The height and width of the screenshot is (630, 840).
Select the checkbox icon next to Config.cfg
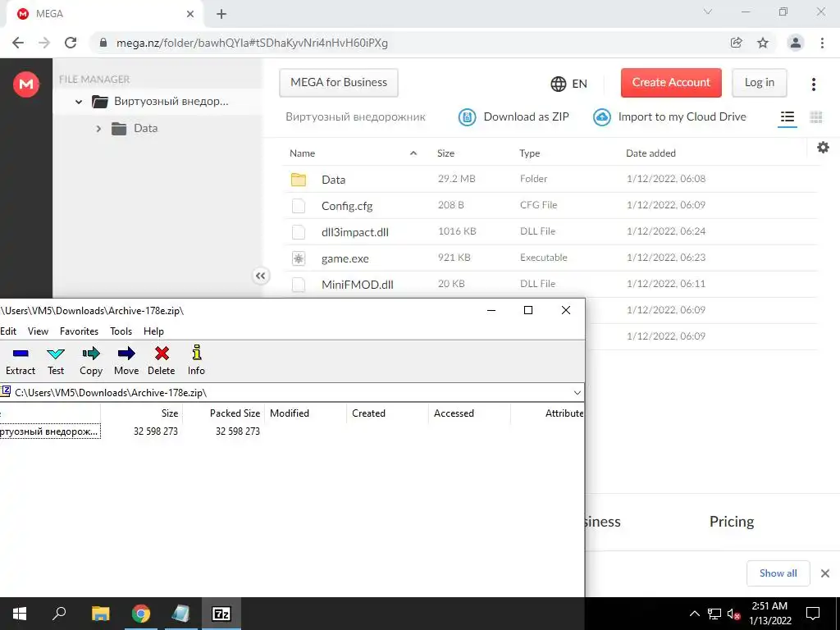[299, 206]
